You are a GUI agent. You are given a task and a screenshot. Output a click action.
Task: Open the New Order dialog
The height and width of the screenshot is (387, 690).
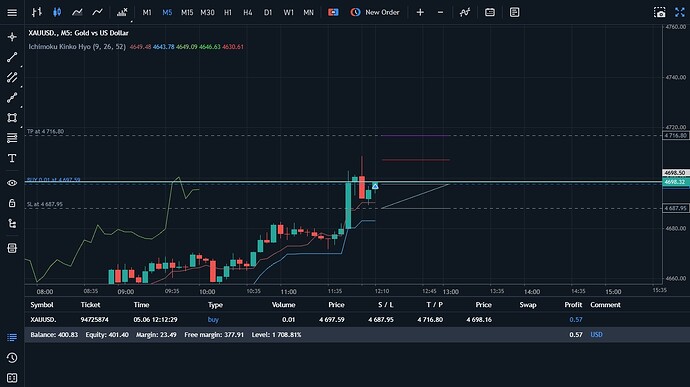375,12
